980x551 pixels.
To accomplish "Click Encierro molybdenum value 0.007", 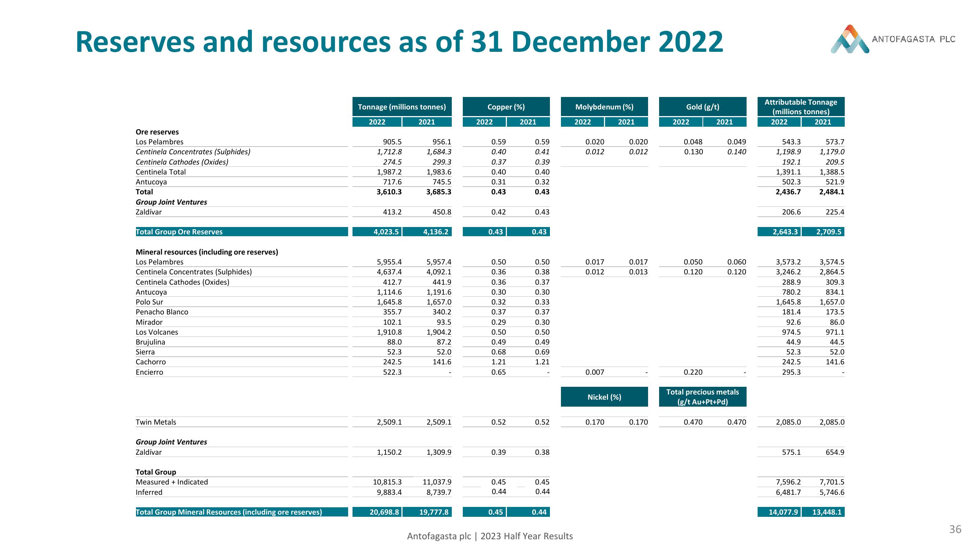I will pos(595,372).
